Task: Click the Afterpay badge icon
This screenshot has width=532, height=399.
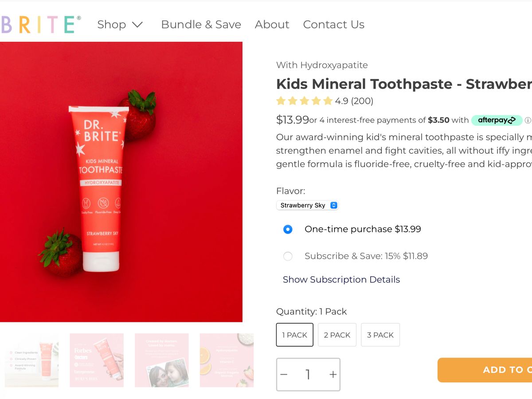Action: click(x=497, y=120)
